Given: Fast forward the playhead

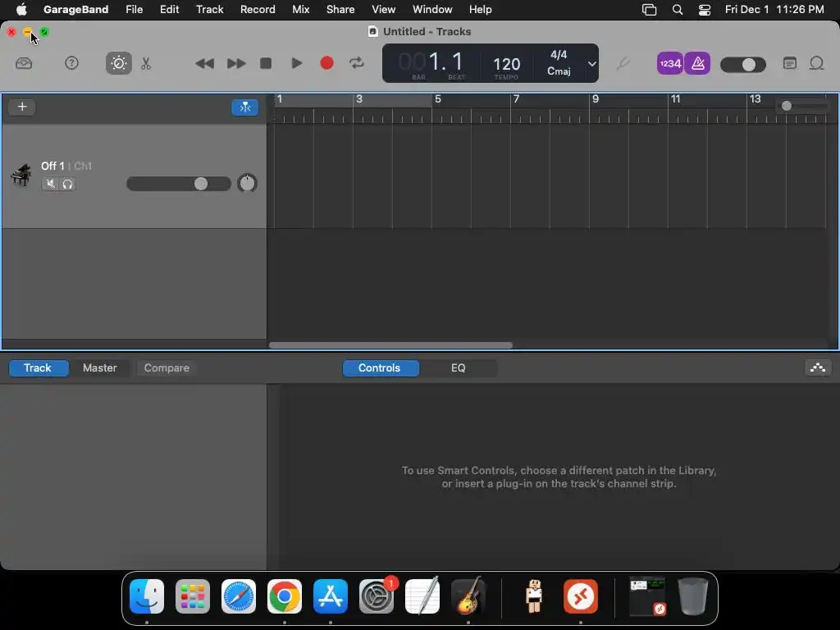Looking at the screenshot, I should (x=235, y=64).
